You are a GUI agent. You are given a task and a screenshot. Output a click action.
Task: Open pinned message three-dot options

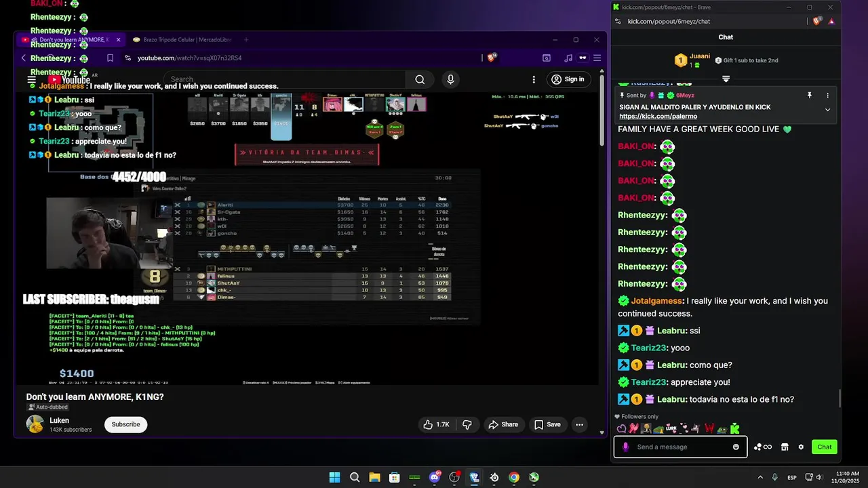pyautogui.click(x=827, y=96)
